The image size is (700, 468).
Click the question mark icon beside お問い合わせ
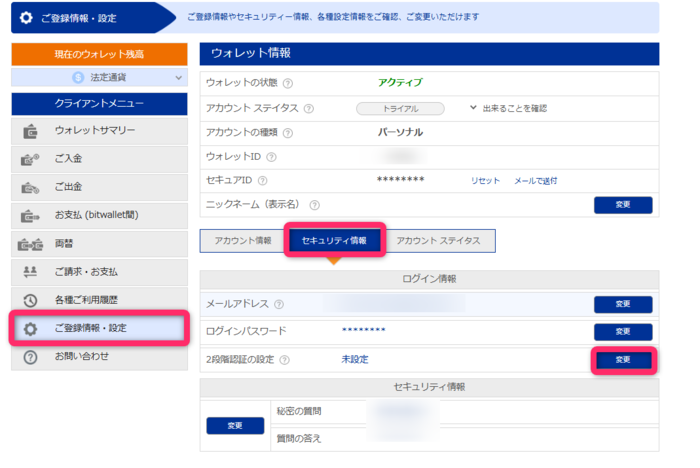pyautogui.click(x=30, y=357)
